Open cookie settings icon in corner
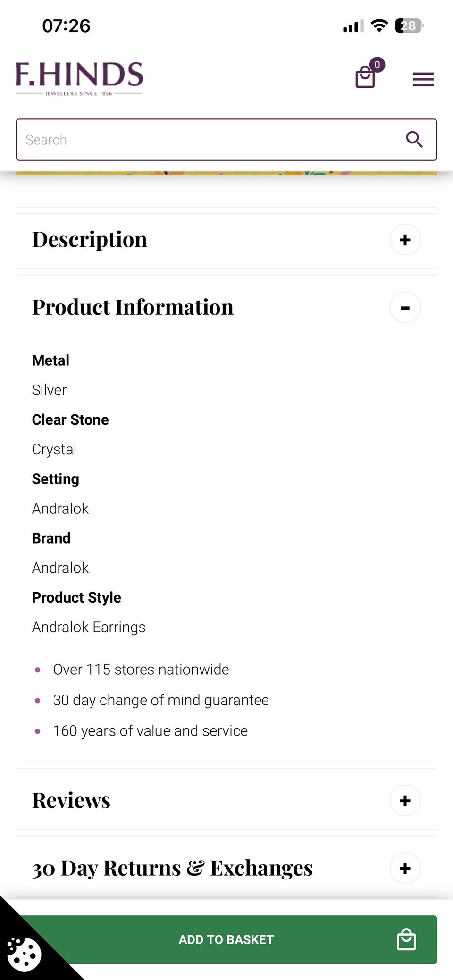This screenshot has height=980, width=453. pyautogui.click(x=24, y=954)
